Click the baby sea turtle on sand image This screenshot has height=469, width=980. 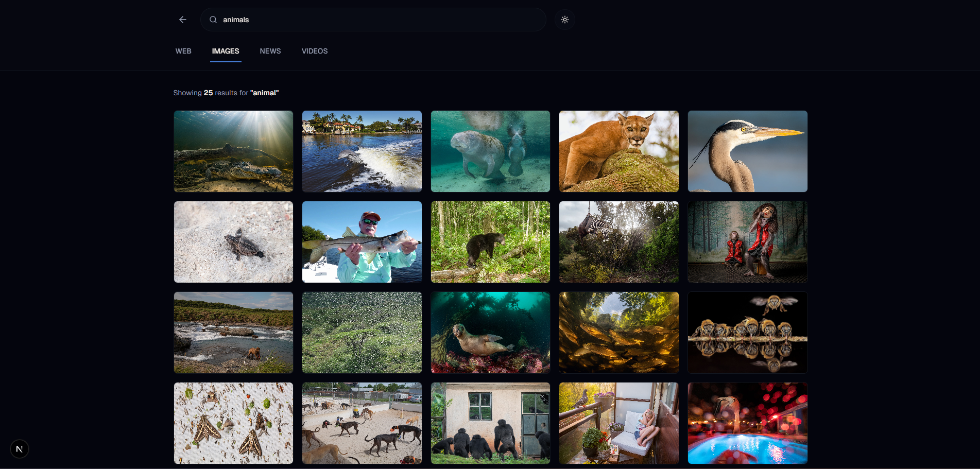[x=233, y=242]
